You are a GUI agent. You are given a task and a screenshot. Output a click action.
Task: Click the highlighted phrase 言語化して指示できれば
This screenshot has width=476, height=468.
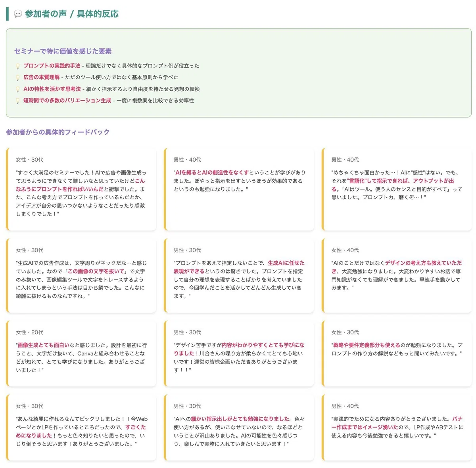pos(379,181)
